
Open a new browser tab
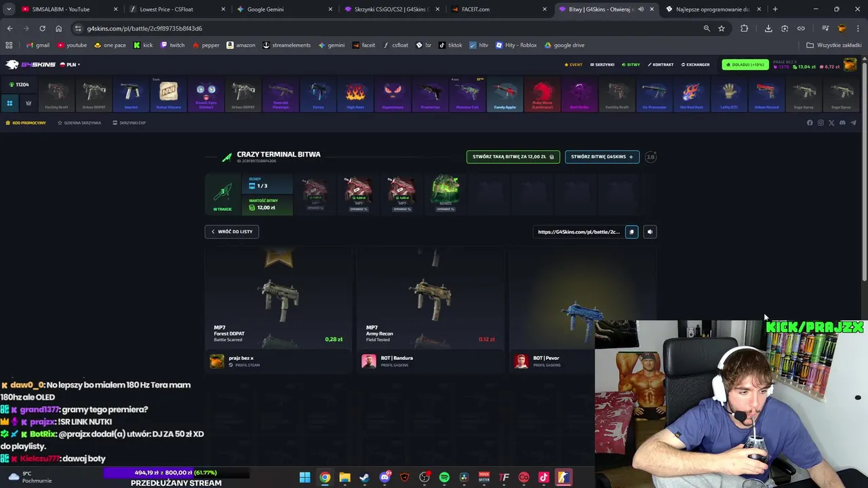pyautogui.click(x=775, y=9)
